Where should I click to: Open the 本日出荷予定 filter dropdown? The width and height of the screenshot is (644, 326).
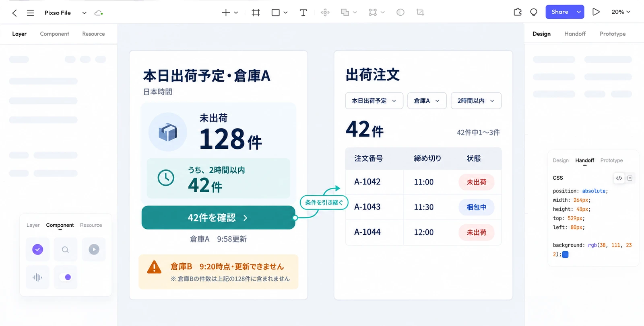(374, 101)
